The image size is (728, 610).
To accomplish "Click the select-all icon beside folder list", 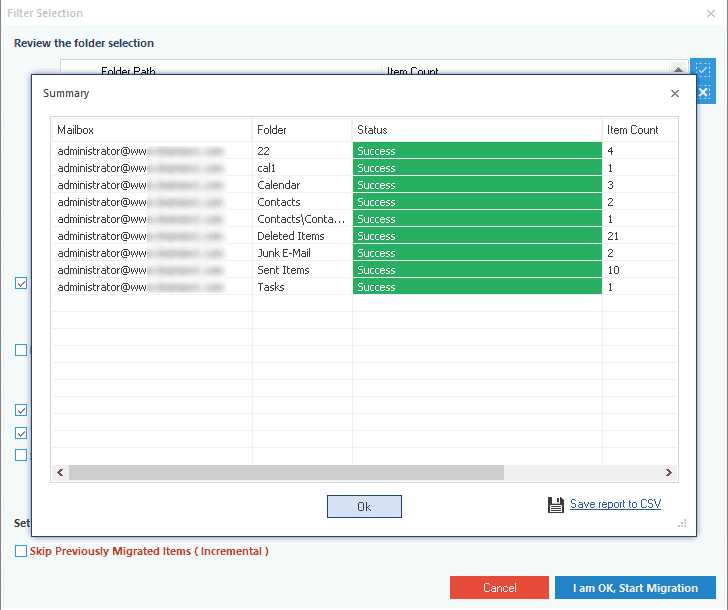I will pyautogui.click(x=703, y=70).
